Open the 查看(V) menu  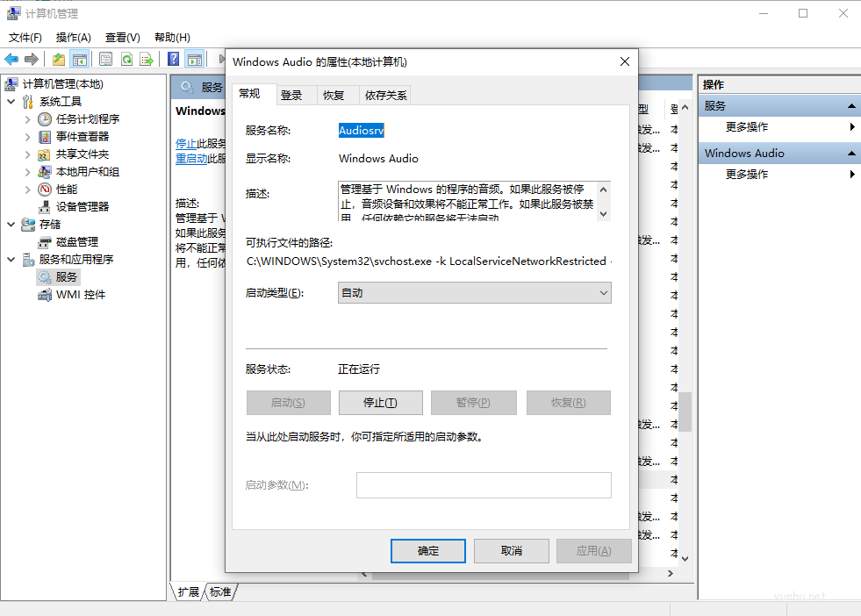[122, 37]
